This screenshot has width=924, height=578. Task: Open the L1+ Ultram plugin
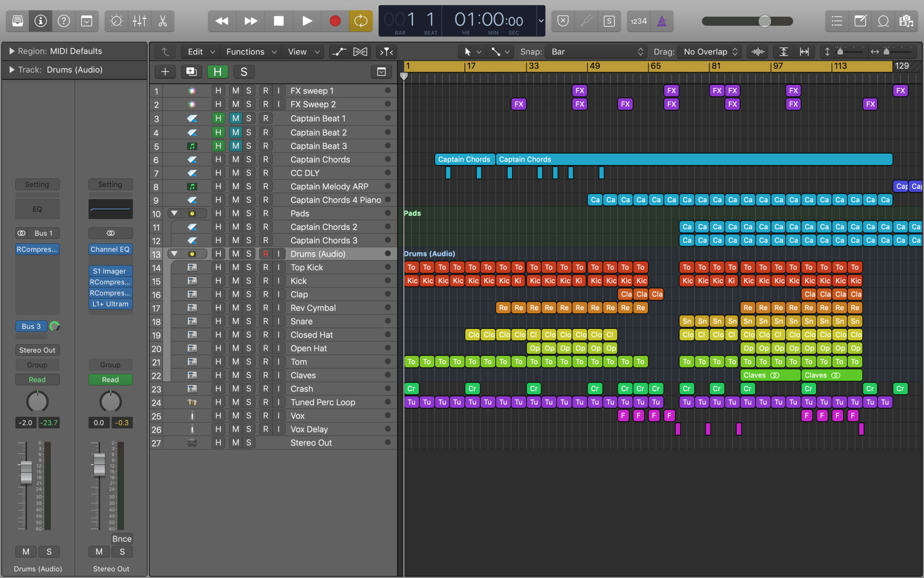click(x=110, y=304)
